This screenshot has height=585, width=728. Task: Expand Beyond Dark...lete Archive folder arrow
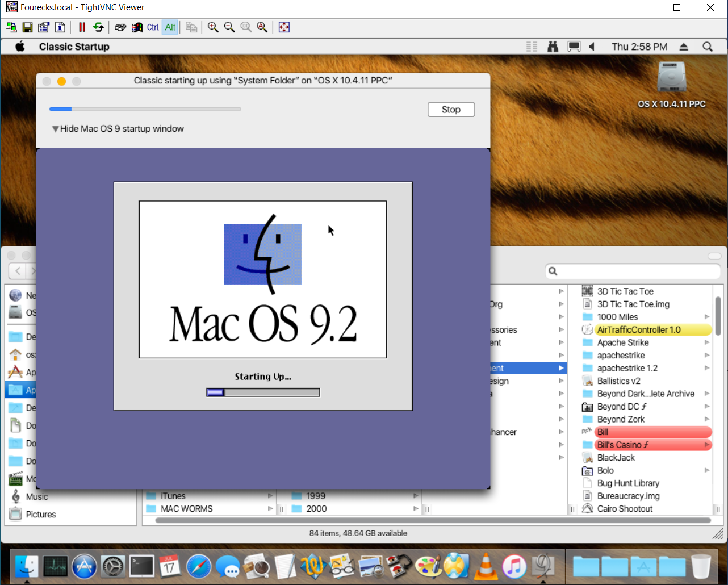(707, 394)
